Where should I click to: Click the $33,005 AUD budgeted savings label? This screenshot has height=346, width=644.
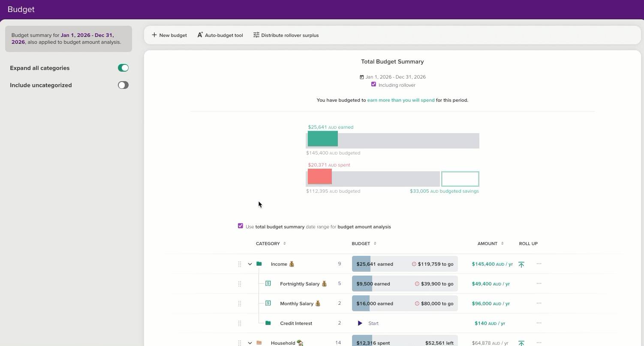(444, 191)
